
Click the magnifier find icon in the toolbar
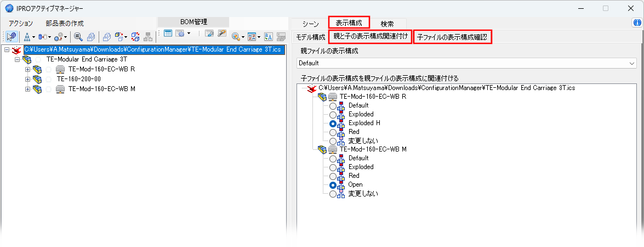tap(78, 37)
